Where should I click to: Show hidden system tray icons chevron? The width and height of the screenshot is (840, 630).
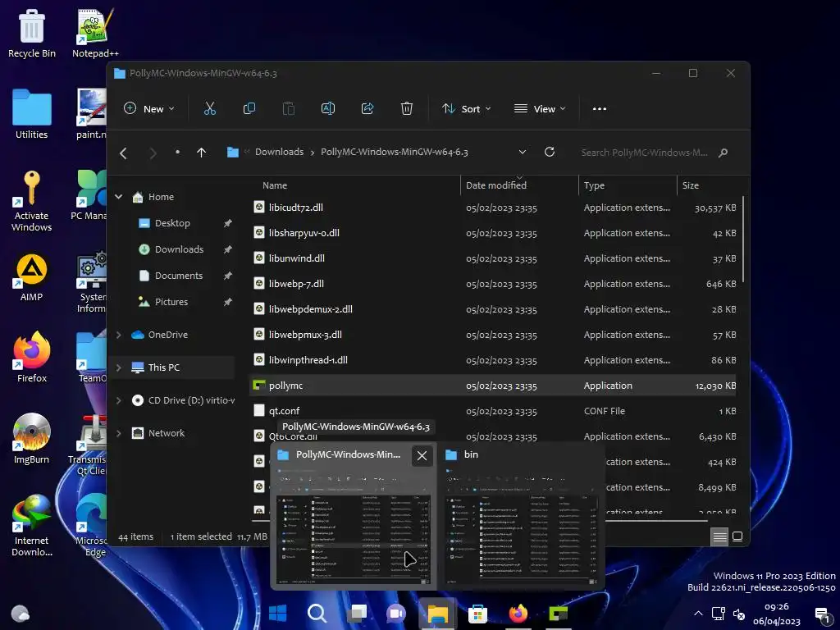coord(698,614)
